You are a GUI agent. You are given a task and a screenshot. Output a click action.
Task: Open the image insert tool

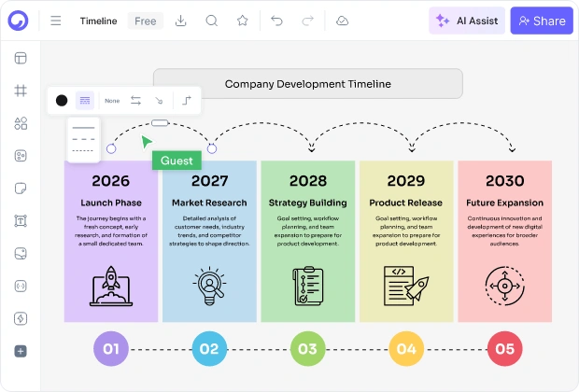point(21,254)
